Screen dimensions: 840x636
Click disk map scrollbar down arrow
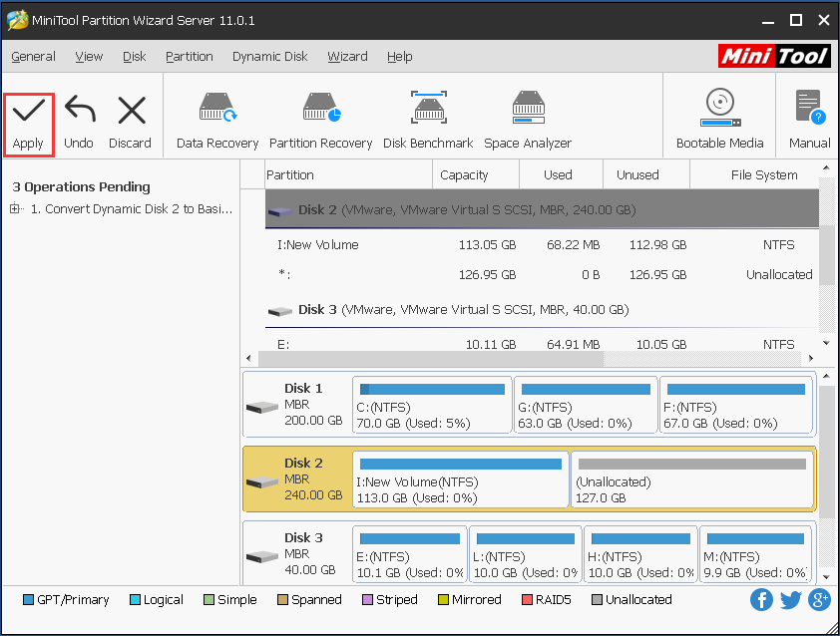(826, 577)
